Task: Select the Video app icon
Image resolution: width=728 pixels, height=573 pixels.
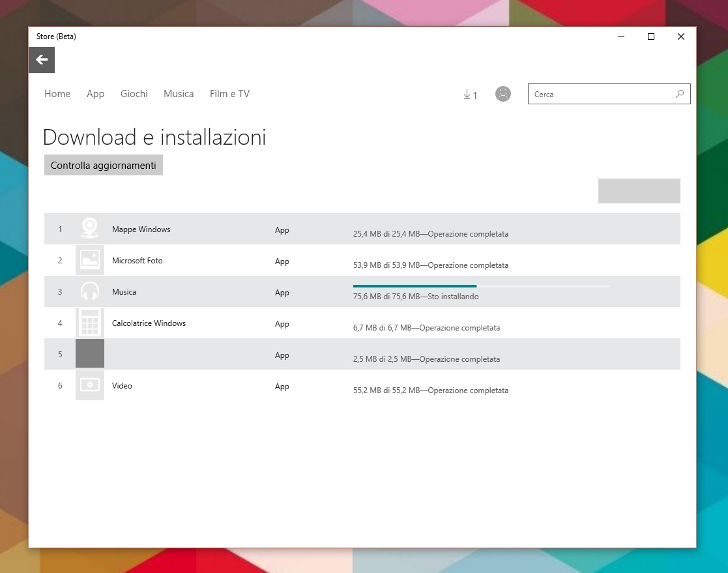Action: 89,385
